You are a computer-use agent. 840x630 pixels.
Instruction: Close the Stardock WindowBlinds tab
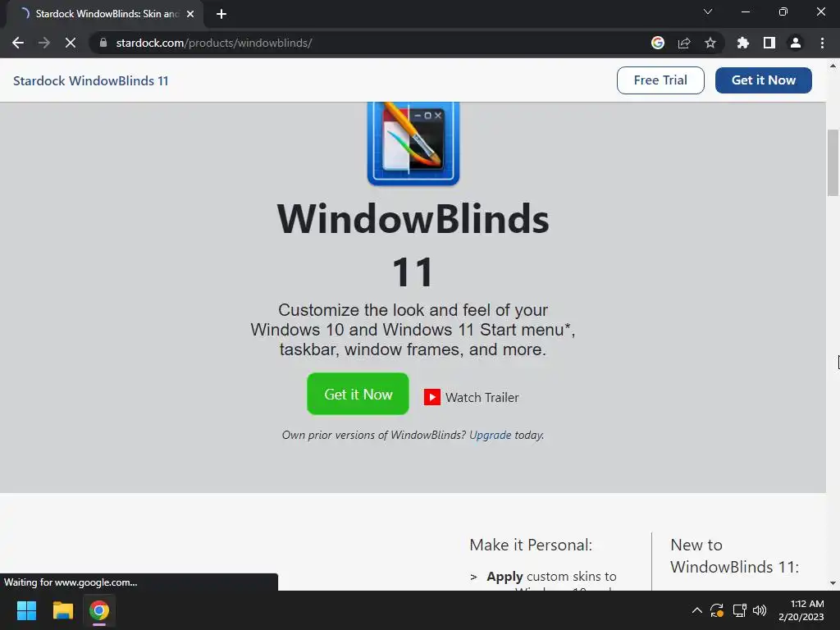tap(190, 14)
